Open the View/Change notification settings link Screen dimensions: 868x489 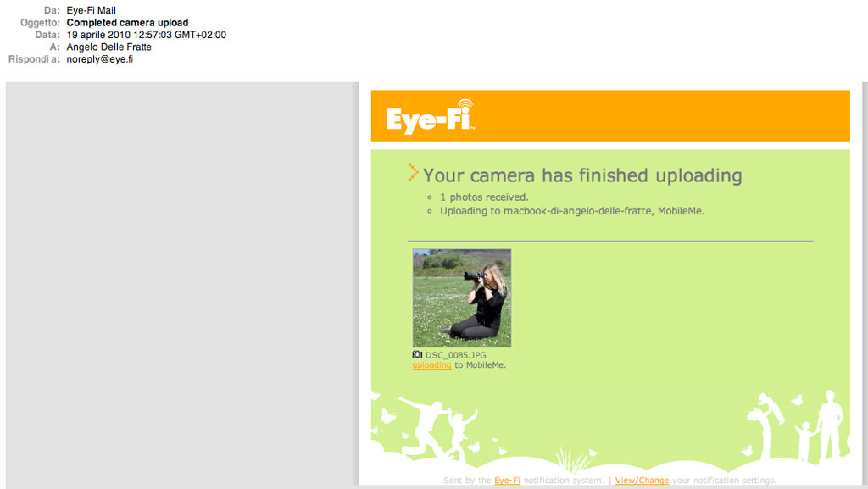click(x=642, y=481)
